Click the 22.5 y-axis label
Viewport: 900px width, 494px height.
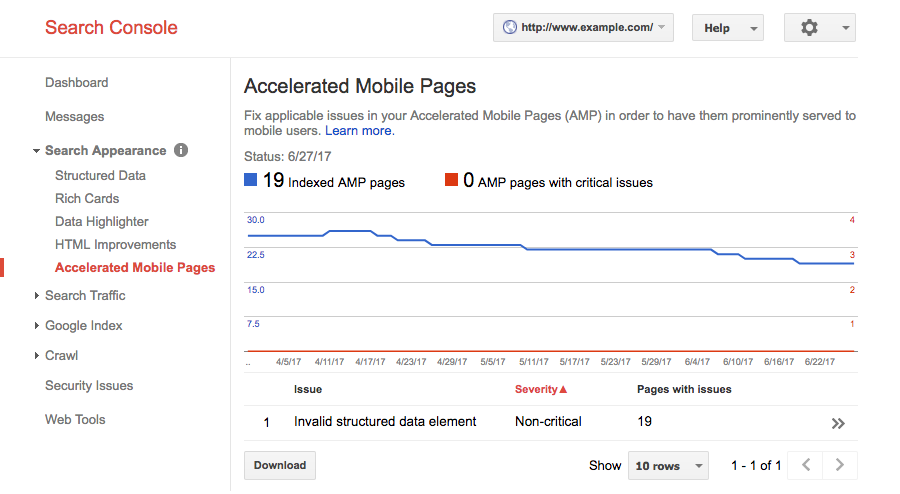tap(255, 255)
